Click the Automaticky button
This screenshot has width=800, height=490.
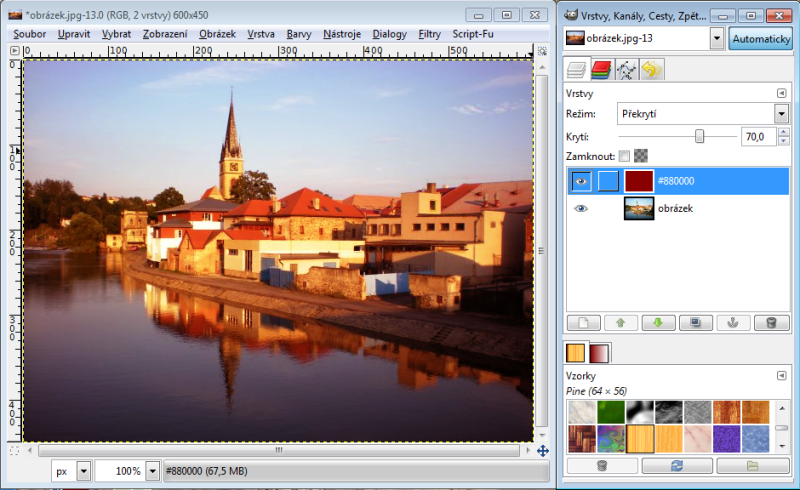tap(760, 38)
